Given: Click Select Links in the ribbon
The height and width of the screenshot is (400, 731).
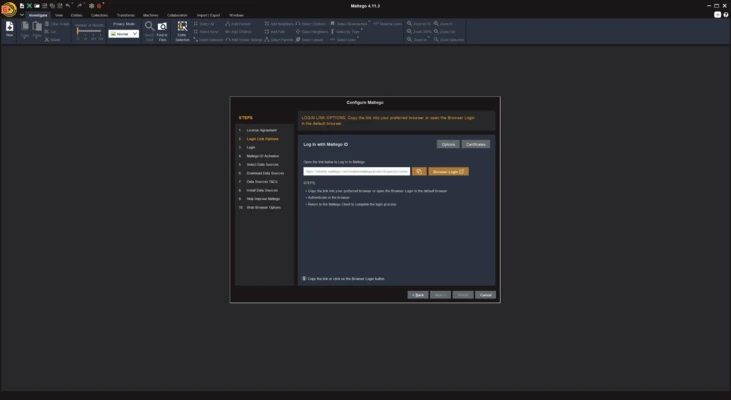Looking at the screenshot, I should (343, 40).
